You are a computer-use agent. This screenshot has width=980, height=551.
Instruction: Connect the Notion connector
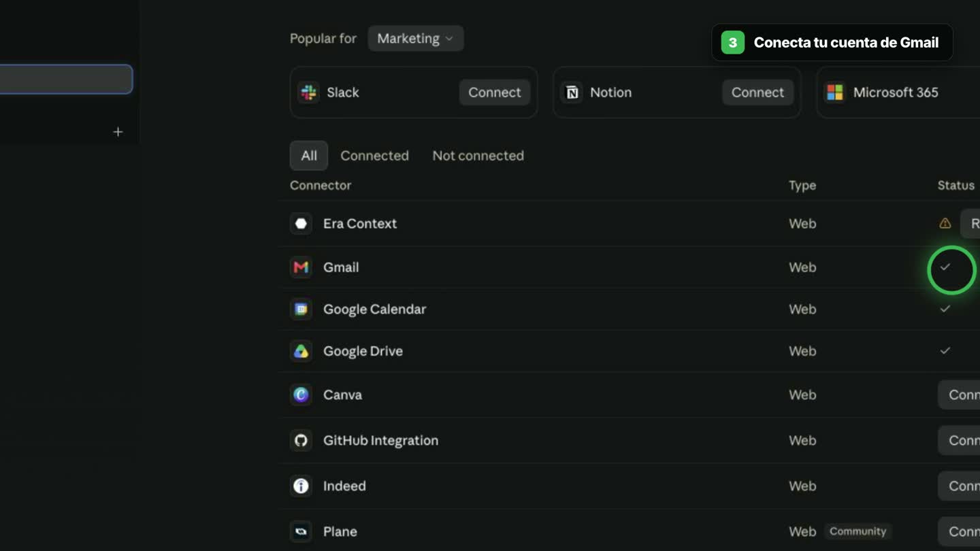pyautogui.click(x=757, y=93)
